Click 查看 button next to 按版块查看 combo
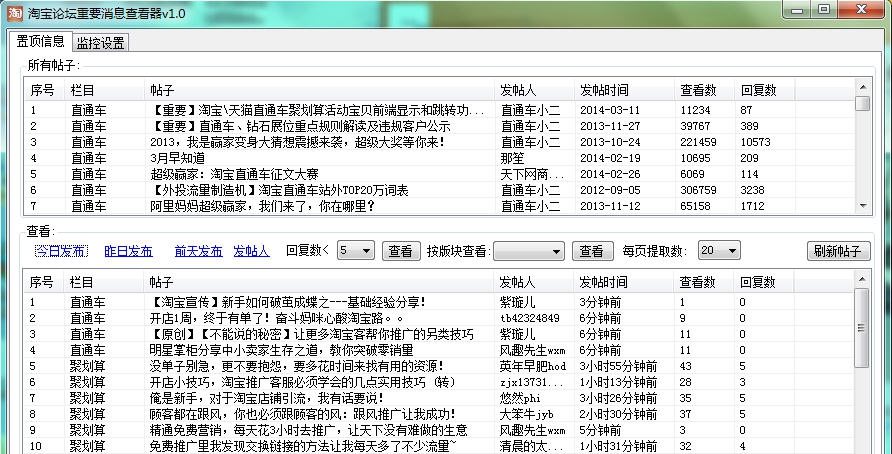 tap(592, 251)
